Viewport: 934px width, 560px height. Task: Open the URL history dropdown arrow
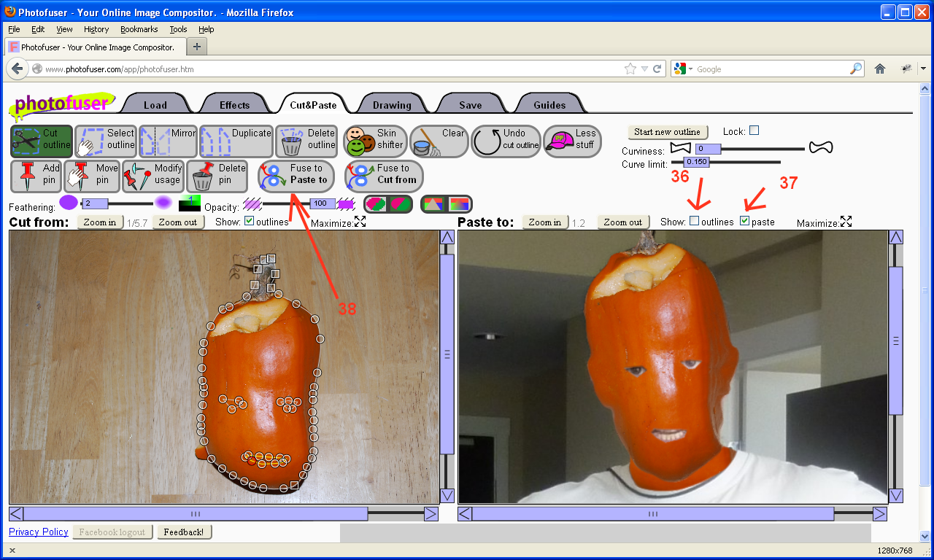pos(644,69)
